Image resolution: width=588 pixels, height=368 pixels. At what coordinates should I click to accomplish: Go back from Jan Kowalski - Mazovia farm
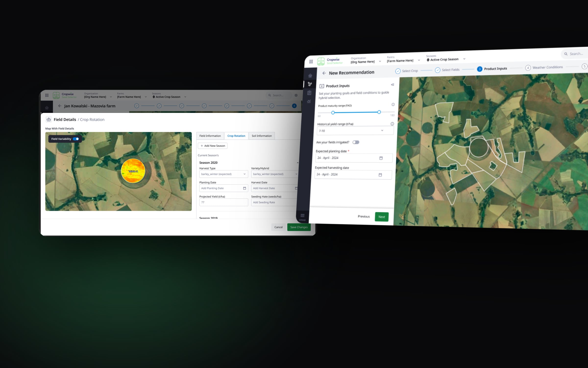pyautogui.click(x=60, y=106)
